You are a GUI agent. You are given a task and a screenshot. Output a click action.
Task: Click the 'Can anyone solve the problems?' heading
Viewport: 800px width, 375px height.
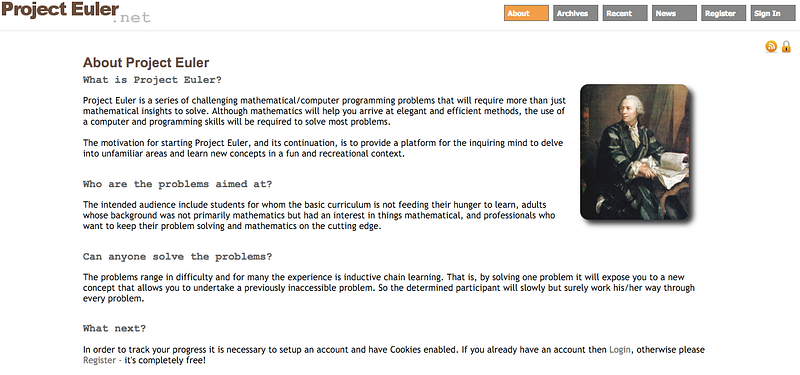[x=178, y=257]
